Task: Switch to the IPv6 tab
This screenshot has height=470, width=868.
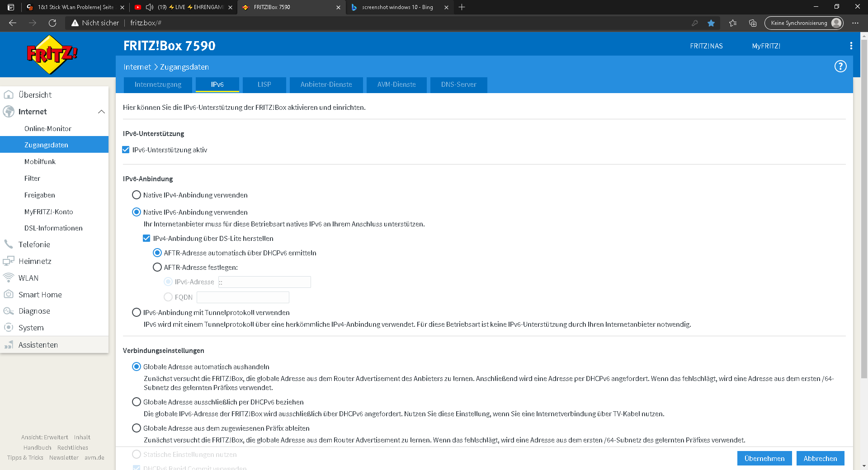Action: (x=217, y=85)
